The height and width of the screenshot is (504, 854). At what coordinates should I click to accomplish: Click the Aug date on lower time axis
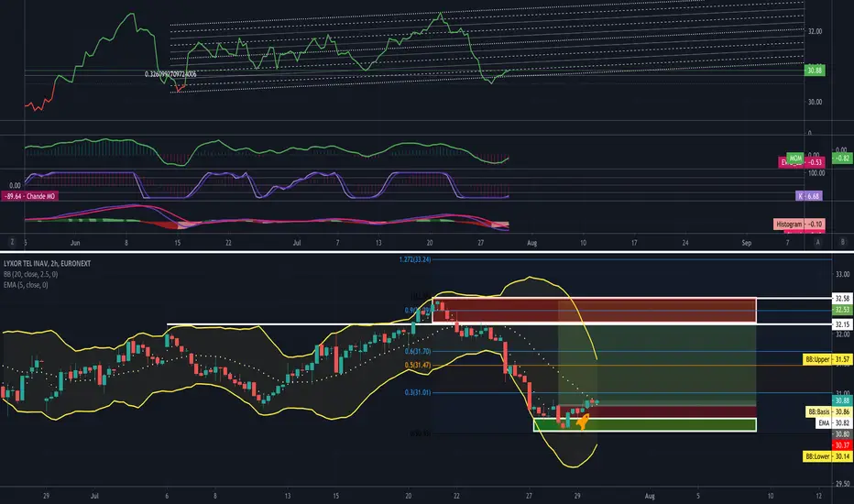(x=650, y=496)
